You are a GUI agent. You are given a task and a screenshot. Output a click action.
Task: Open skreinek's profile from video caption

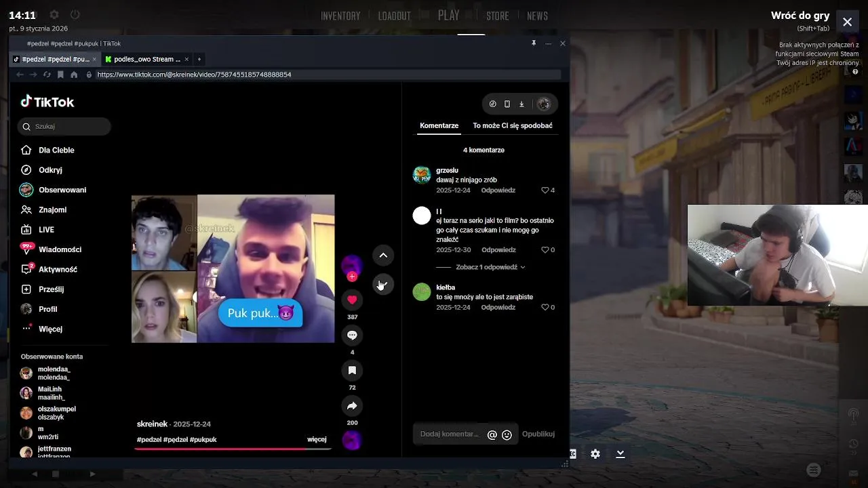152,424
